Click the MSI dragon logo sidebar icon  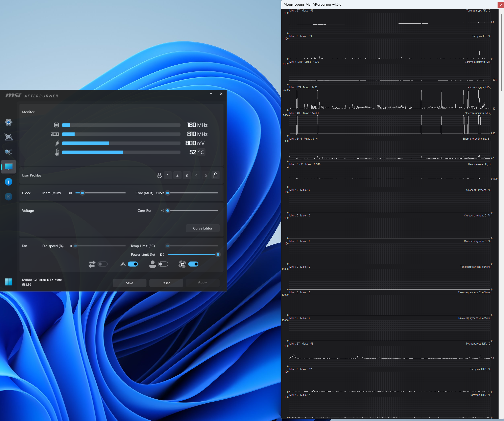8,137
